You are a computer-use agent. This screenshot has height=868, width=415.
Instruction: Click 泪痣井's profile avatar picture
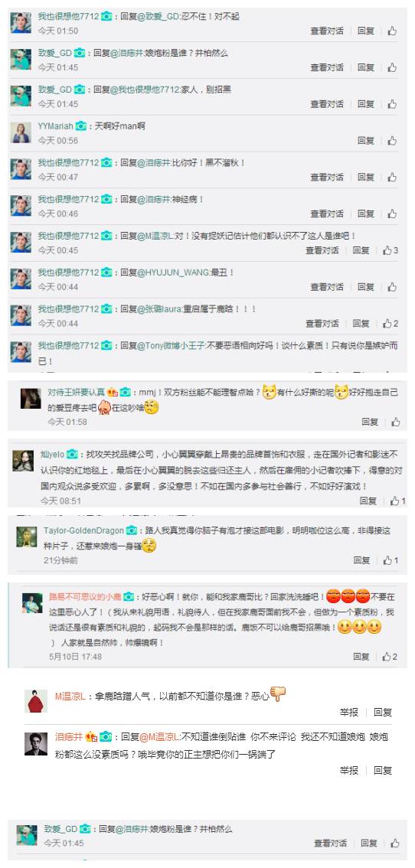tap(36, 743)
